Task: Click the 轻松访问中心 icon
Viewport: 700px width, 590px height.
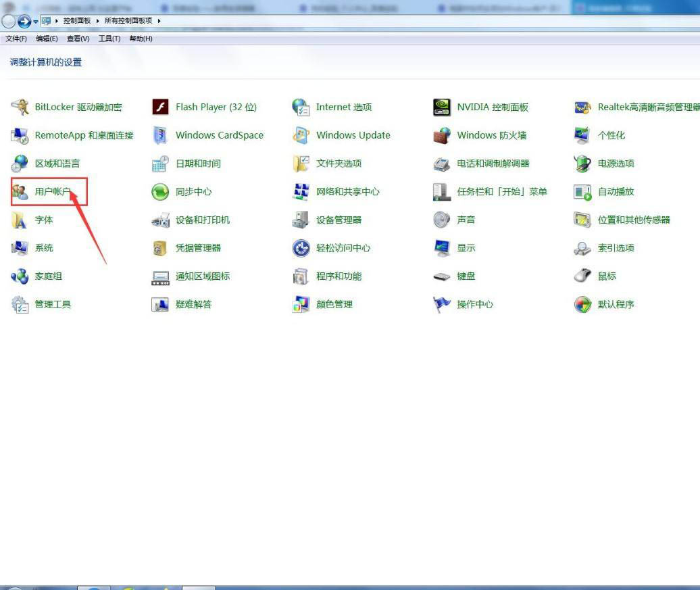Action: point(301,248)
